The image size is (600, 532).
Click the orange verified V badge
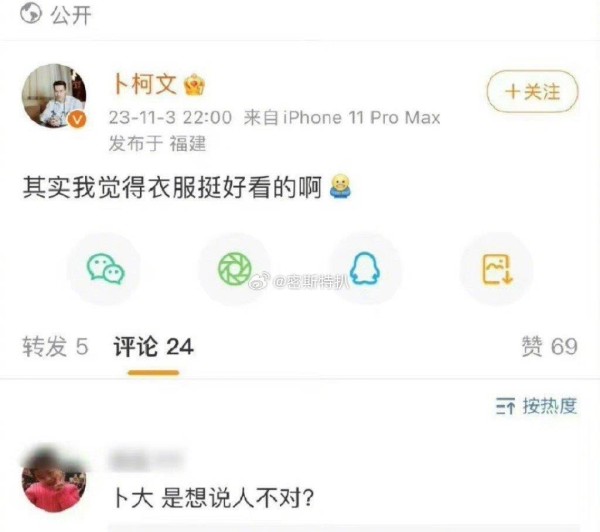(77, 120)
